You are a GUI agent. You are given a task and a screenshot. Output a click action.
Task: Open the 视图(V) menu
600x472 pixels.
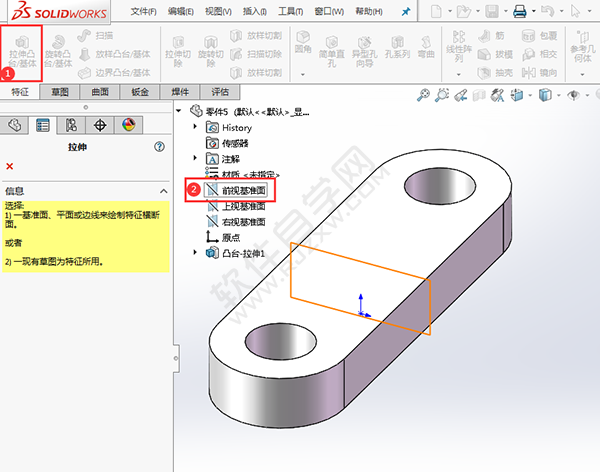point(218,11)
